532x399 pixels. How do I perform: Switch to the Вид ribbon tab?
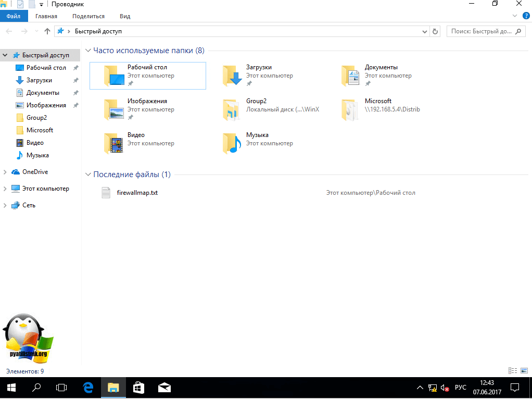pyautogui.click(x=125, y=16)
